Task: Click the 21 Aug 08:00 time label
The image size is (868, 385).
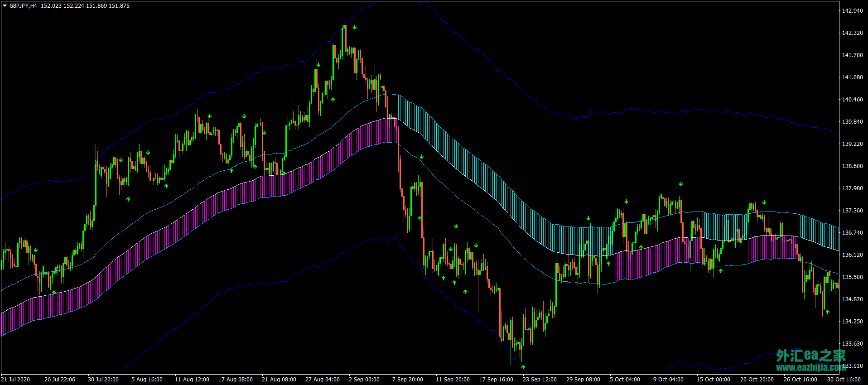Action: click(279, 380)
